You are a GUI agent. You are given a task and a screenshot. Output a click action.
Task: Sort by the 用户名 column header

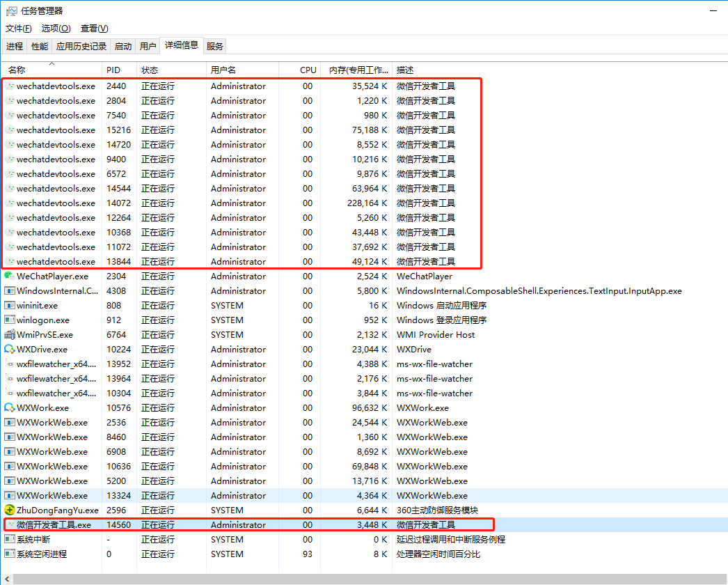242,70
